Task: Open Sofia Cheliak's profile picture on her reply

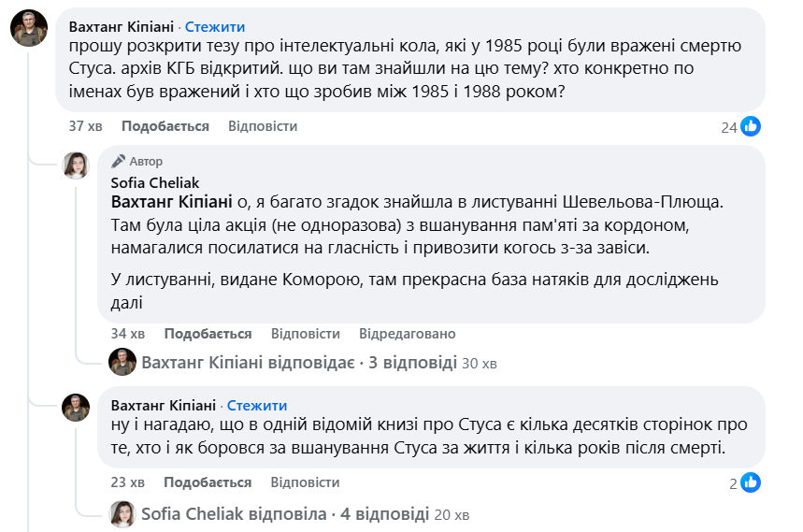Action: [76, 165]
